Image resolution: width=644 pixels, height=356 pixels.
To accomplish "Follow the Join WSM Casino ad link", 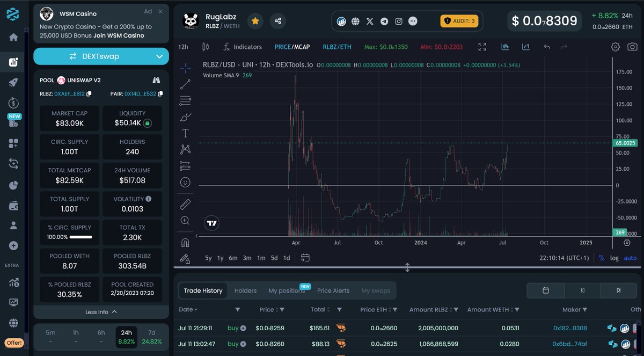I will pos(119,35).
